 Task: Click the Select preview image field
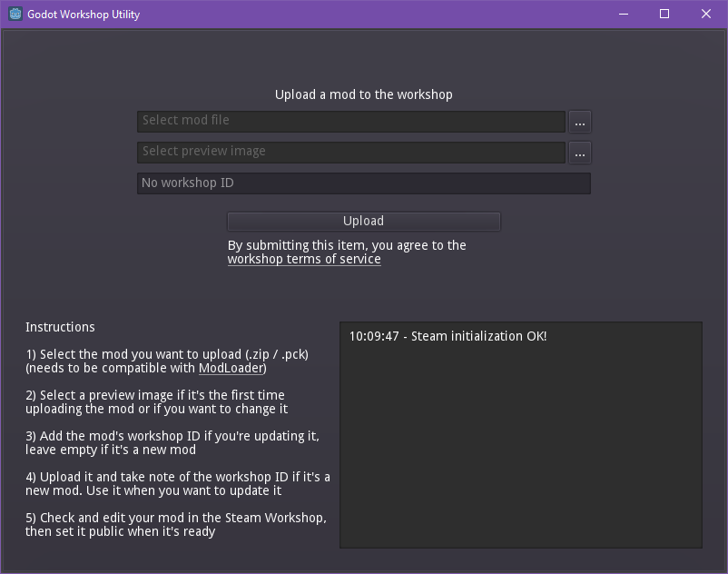(351, 153)
